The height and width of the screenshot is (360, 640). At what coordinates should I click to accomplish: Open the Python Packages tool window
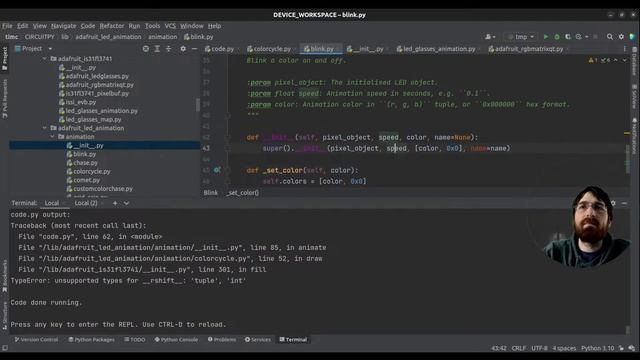coord(91,340)
